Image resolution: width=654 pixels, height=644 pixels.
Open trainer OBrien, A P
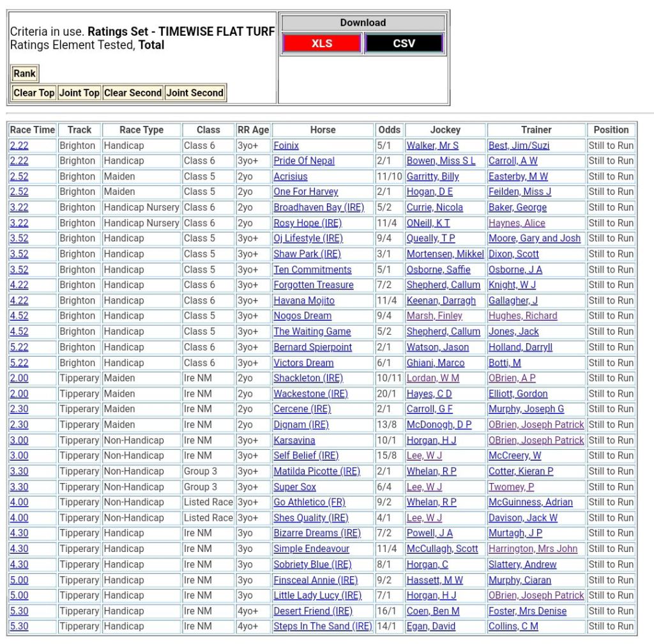(512, 378)
